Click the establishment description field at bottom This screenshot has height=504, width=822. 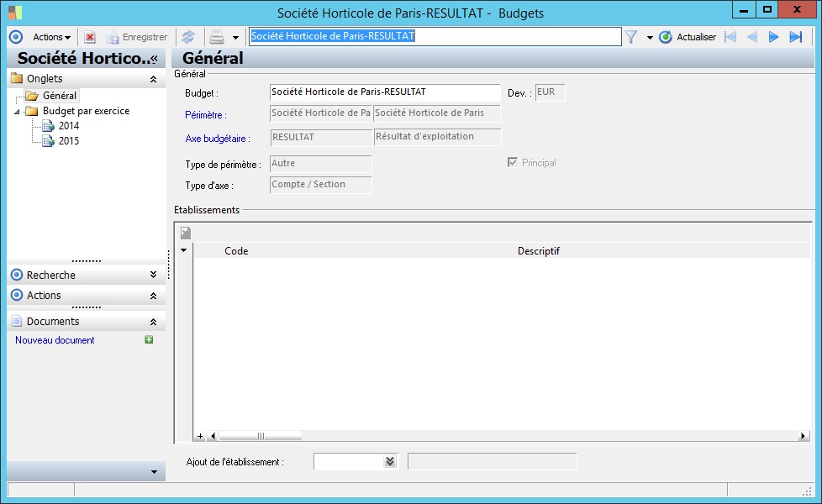(x=493, y=461)
